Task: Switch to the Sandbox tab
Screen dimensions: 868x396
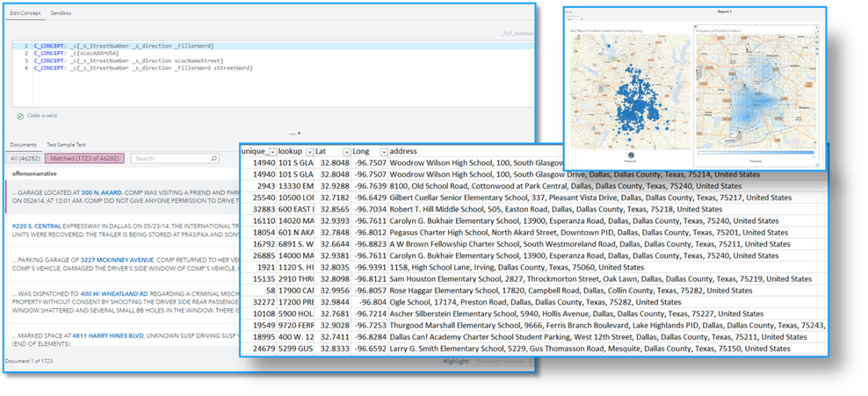Action: (61, 12)
